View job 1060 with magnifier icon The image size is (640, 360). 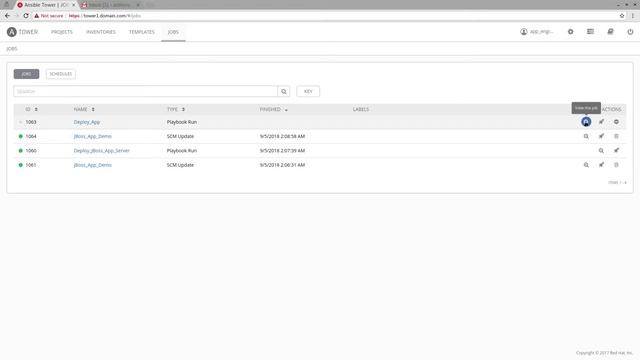point(601,151)
